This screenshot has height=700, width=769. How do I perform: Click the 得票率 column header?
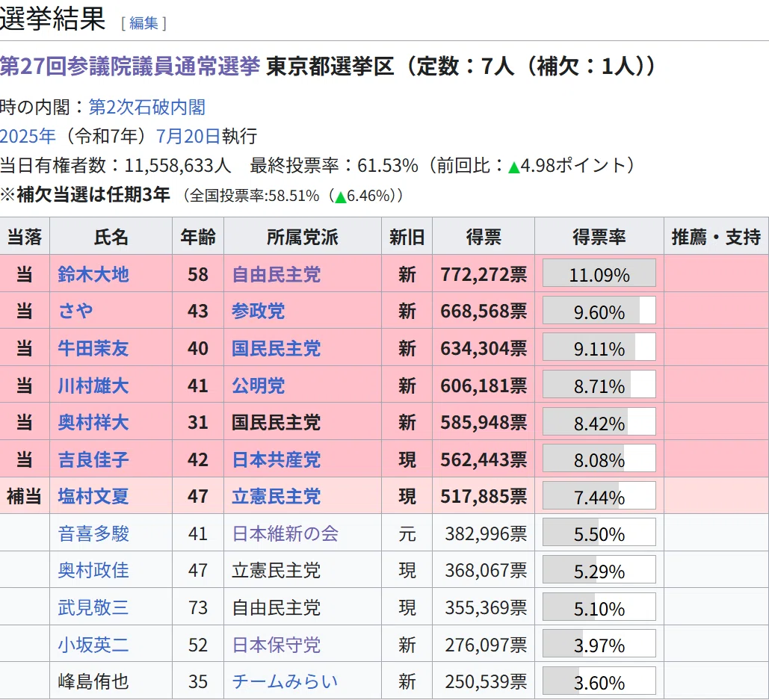point(599,237)
